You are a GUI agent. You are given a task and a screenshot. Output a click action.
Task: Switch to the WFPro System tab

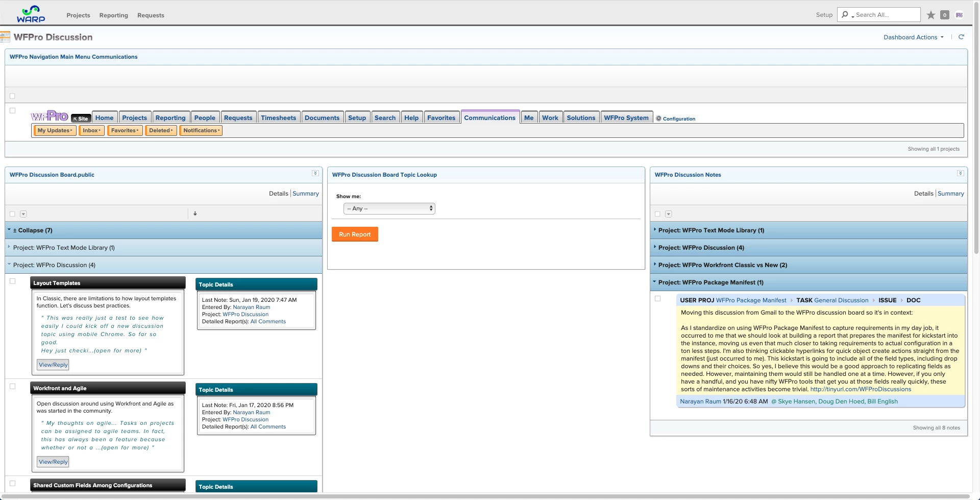coord(626,117)
